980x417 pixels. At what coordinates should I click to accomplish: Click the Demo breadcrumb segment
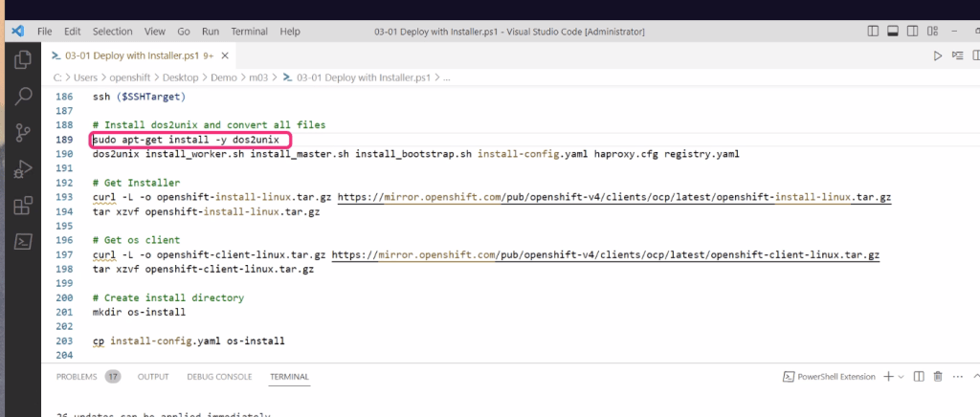click(x=223, y=77)
